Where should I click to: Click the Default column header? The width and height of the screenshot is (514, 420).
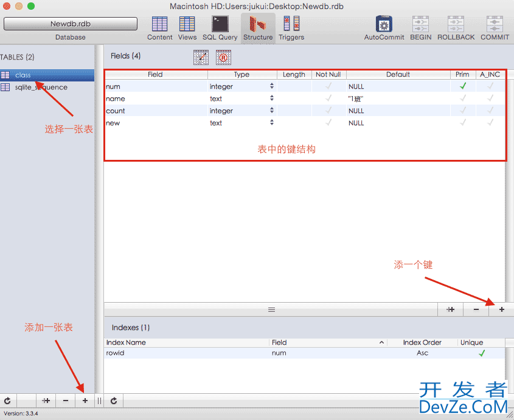[x=398, y=74]
